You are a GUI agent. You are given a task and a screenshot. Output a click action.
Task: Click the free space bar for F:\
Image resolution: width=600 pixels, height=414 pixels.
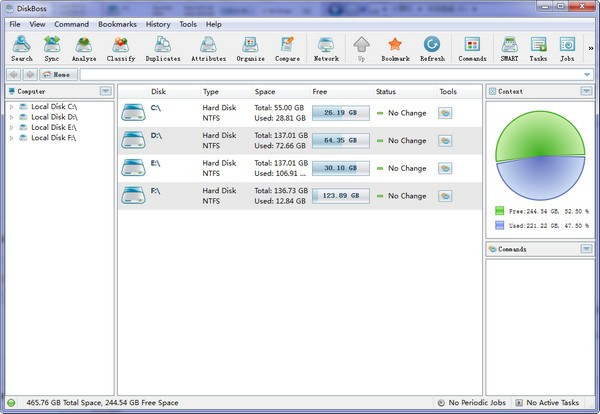coord(341,194)
